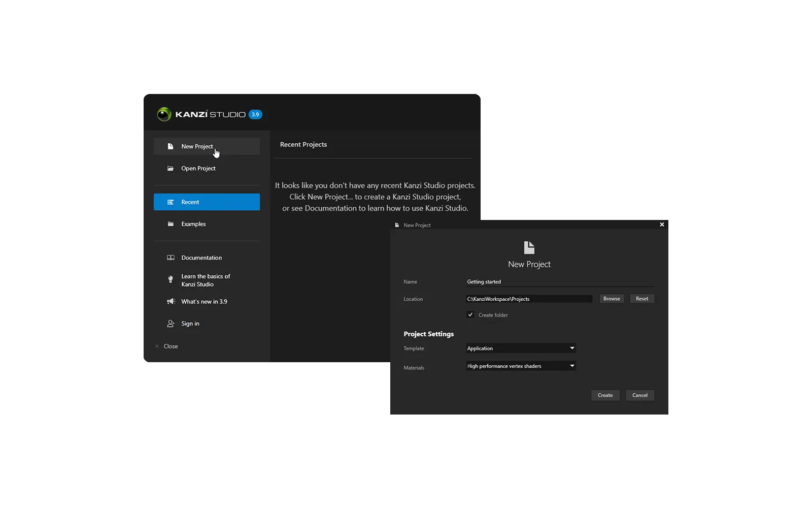Viewport: 812px width, 508px height.
Task: Click the Recent Projects heading
Action: pyautogui.click(x=303, y=145)
